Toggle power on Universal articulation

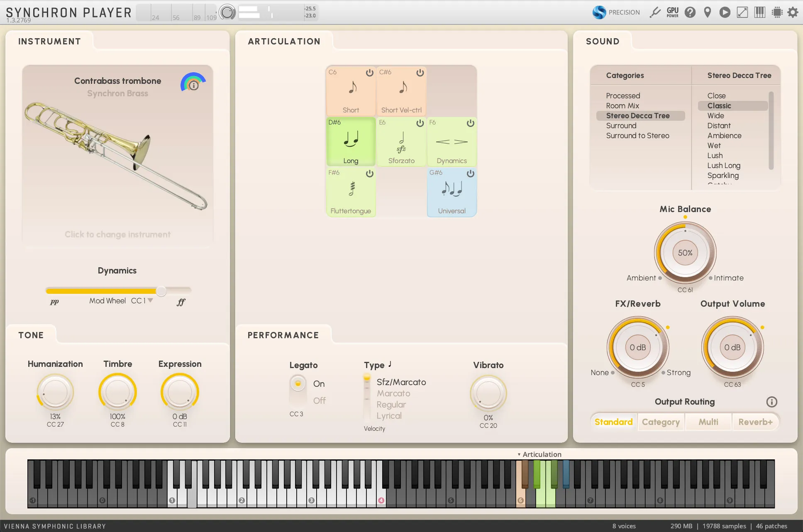(x=470, y=173)
